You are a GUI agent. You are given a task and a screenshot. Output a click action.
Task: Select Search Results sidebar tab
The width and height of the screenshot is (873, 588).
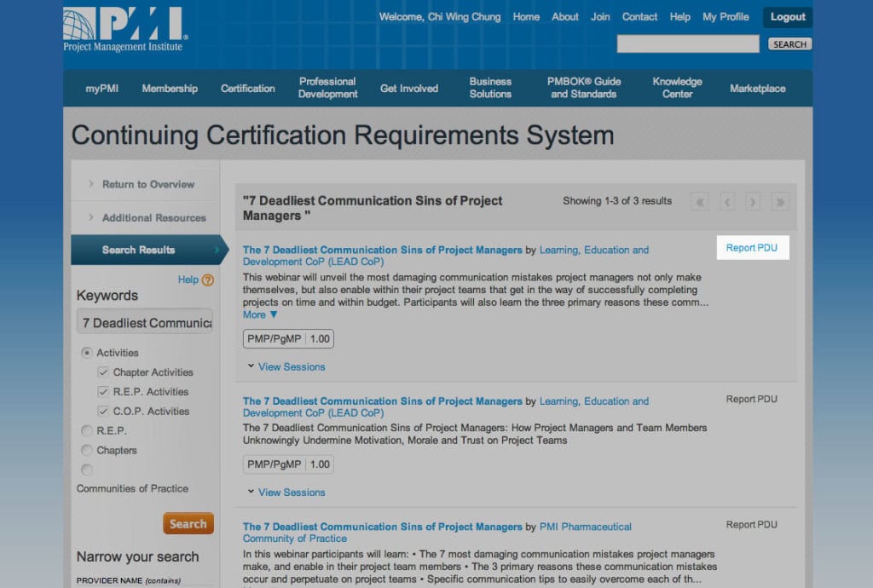pos(149,250)
